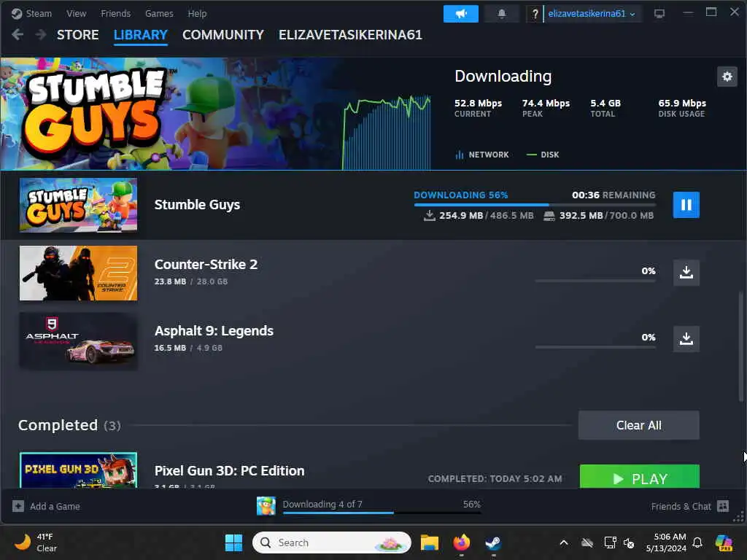This screenshot has height=560, width=747.
Task: Click the Steam logo icon in menu bar
Action: [x=17, y=13]
